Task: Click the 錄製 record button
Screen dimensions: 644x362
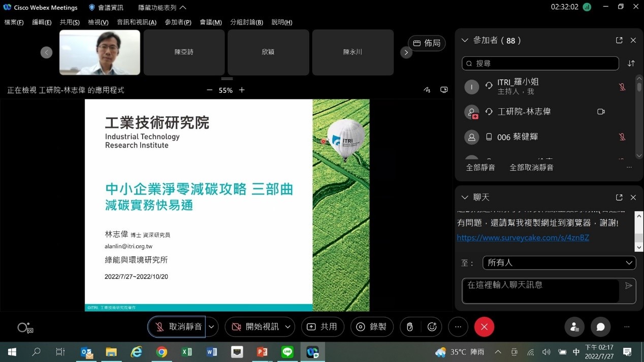Action: (x=372, y=327)
